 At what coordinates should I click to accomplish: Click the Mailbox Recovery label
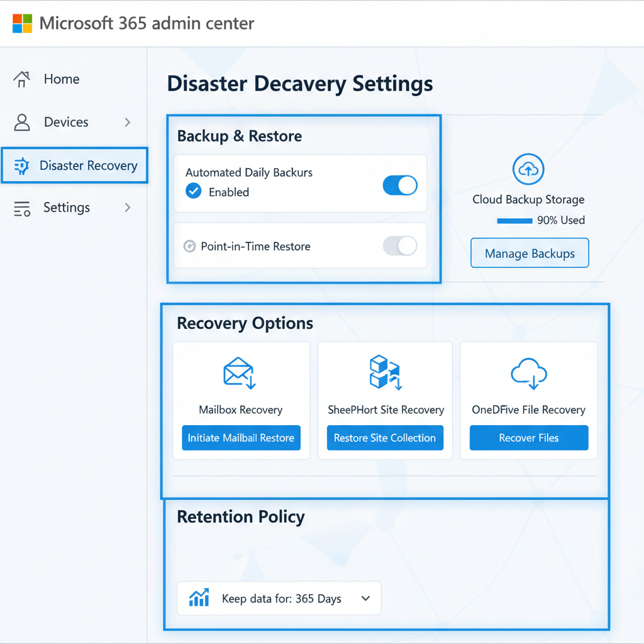(241, 409)
